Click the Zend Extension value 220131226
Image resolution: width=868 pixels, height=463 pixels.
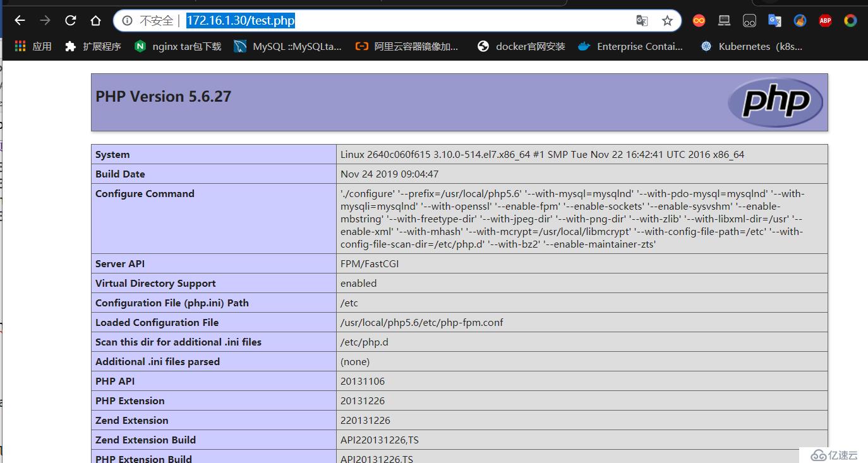365,420
